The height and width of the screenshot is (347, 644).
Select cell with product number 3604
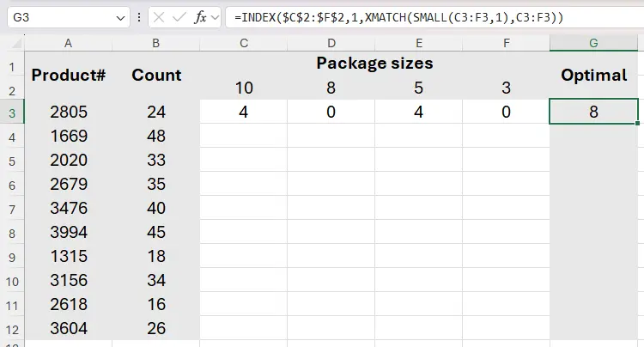coord(69,328)
